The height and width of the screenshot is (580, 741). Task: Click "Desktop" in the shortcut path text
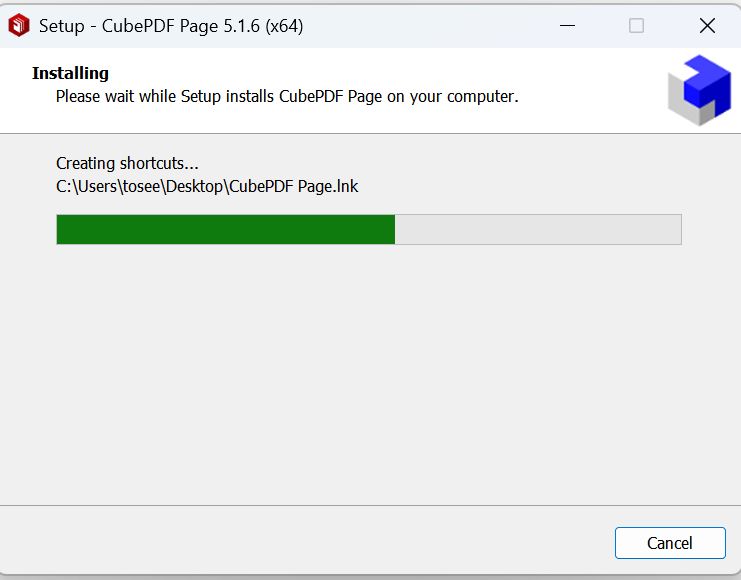(x=194, y=186)
